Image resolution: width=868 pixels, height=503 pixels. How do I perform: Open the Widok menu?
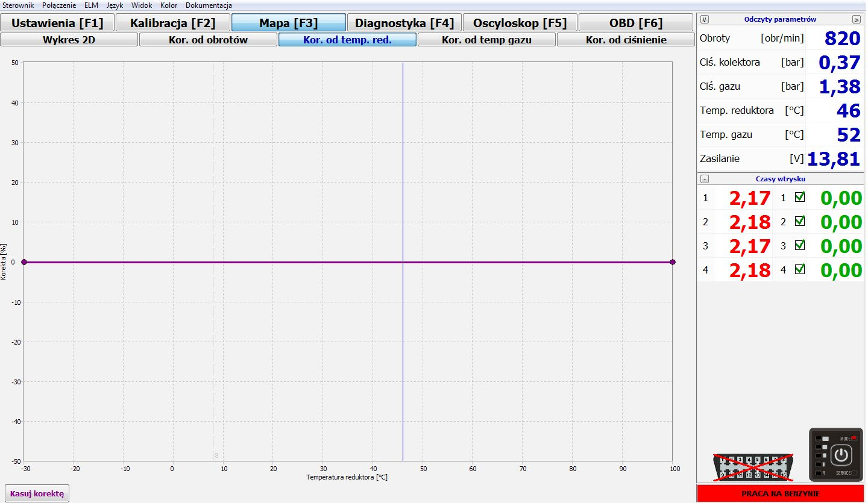[x=142, y=5]
